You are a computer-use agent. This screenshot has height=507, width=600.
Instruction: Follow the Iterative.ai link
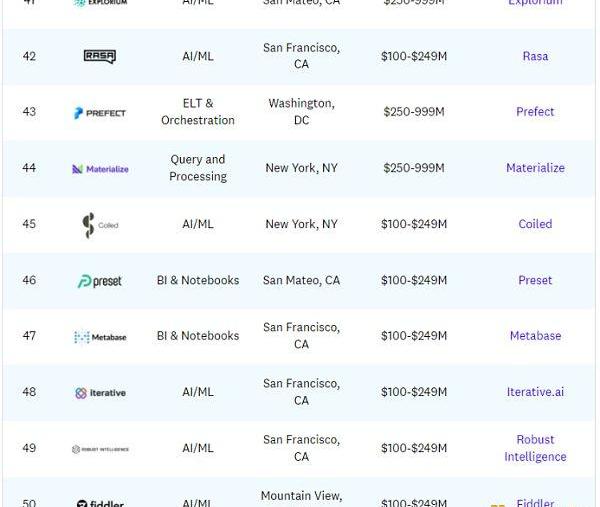535,392
